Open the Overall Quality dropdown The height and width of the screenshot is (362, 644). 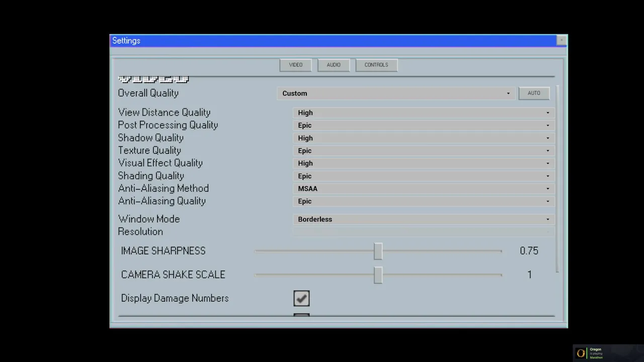395,93
